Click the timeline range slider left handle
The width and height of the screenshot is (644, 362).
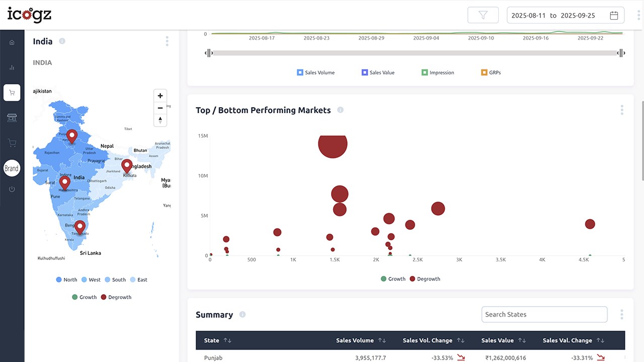coord(209,53)
